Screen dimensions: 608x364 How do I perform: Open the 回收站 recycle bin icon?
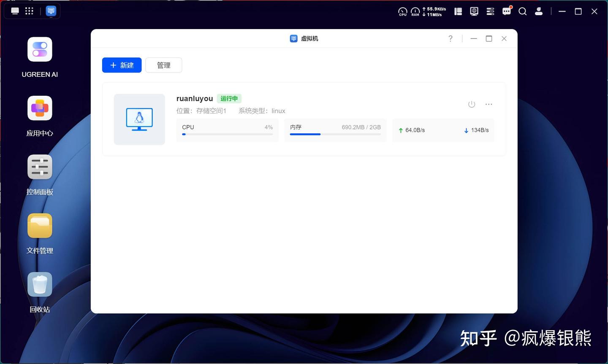40,284
